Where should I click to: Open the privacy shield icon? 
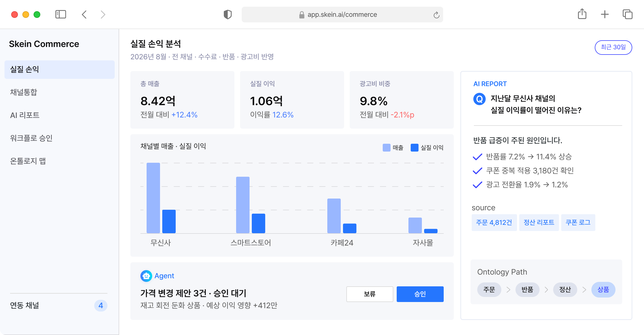(228, 14)
